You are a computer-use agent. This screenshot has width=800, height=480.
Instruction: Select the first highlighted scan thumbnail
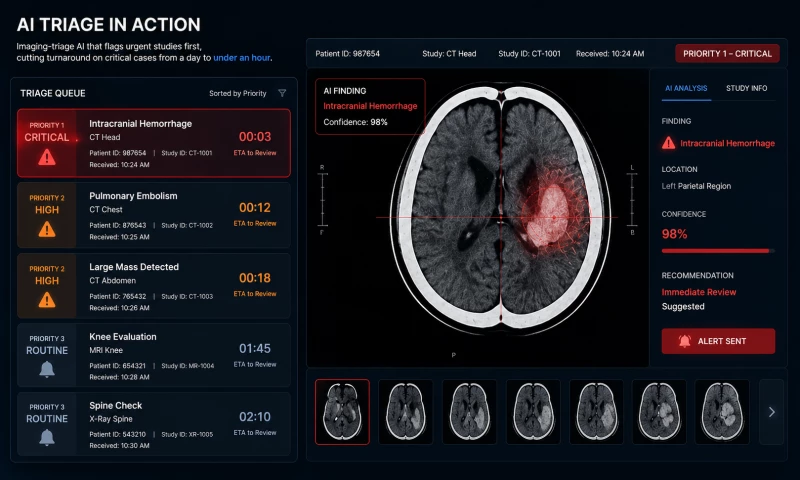tap(342, 412)
